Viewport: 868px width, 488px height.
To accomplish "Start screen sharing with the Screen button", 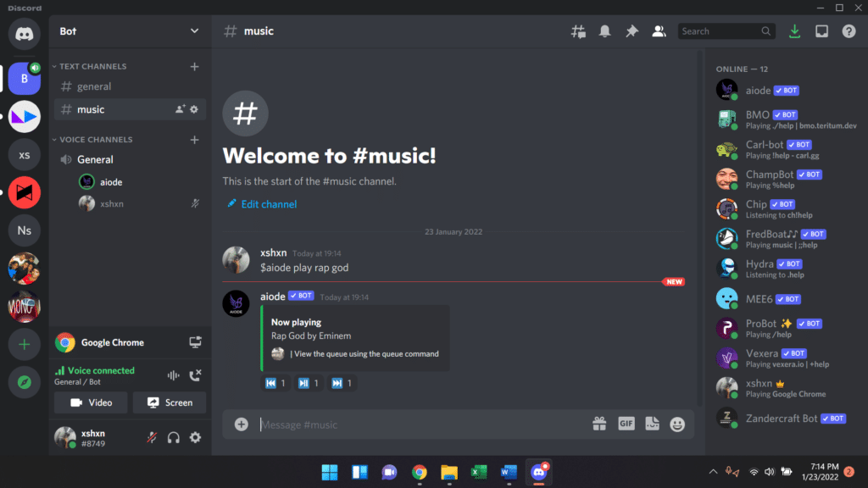I will click(170, 402).
